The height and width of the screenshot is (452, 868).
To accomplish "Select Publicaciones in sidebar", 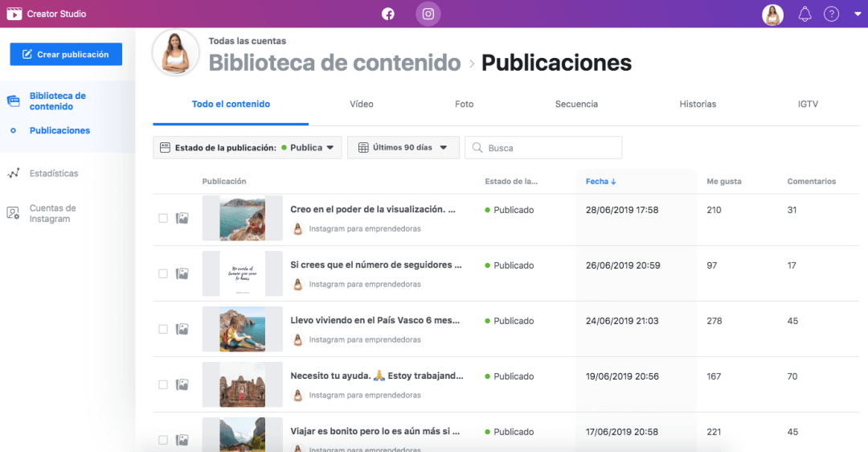I will click(x=59, y=130).
